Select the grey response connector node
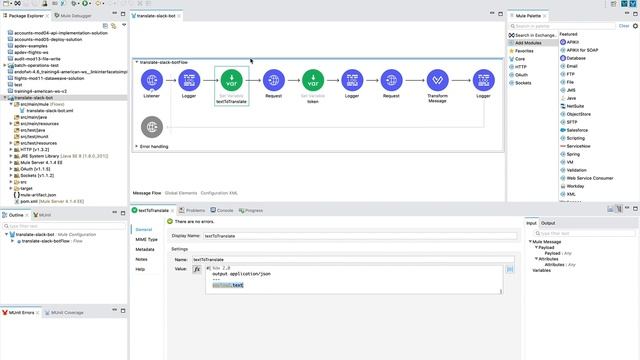Viewport: 640px width, 360px height. (152, 127)
